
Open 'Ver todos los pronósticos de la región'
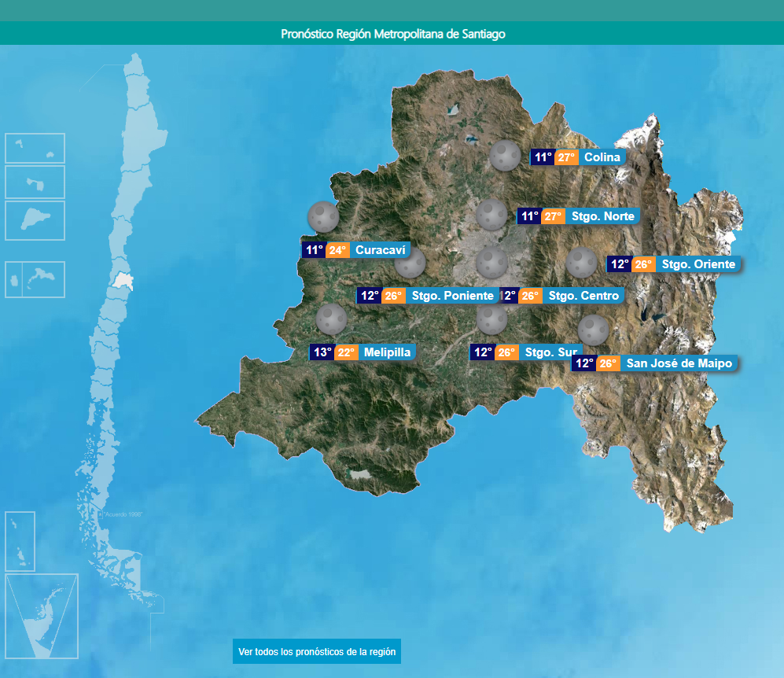pyautogui.click(x=317, y=651)
